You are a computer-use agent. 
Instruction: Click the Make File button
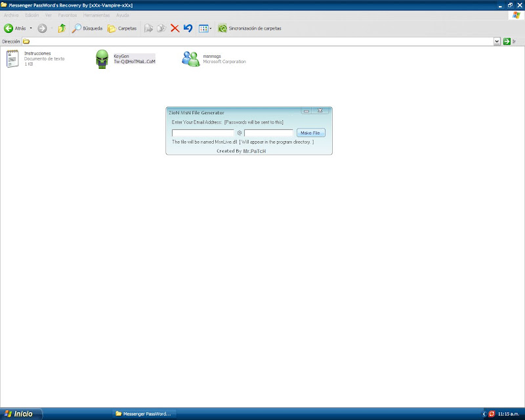tap(310, 133)
